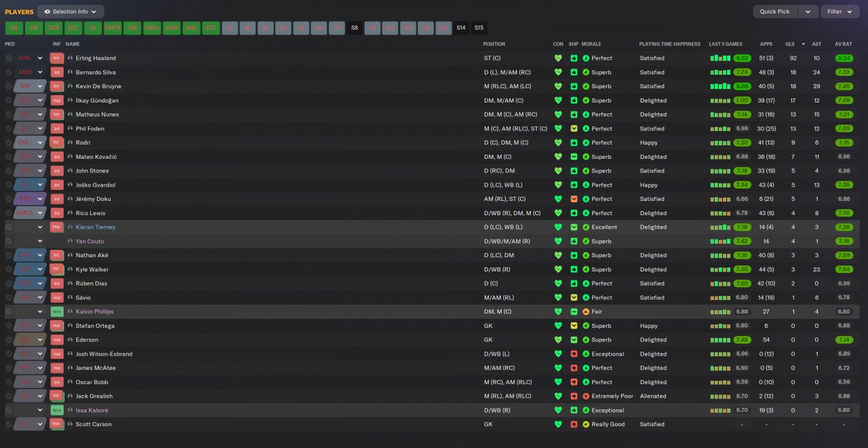Sort by the Morale column header

tap(591, 44)
